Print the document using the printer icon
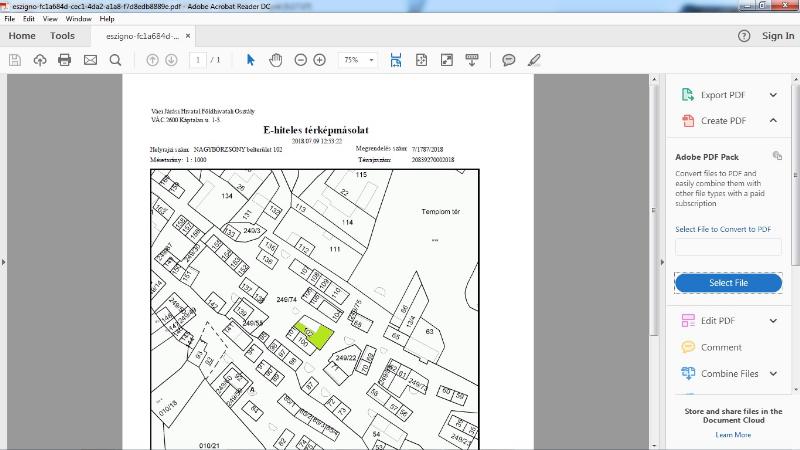 coord(65,60)
